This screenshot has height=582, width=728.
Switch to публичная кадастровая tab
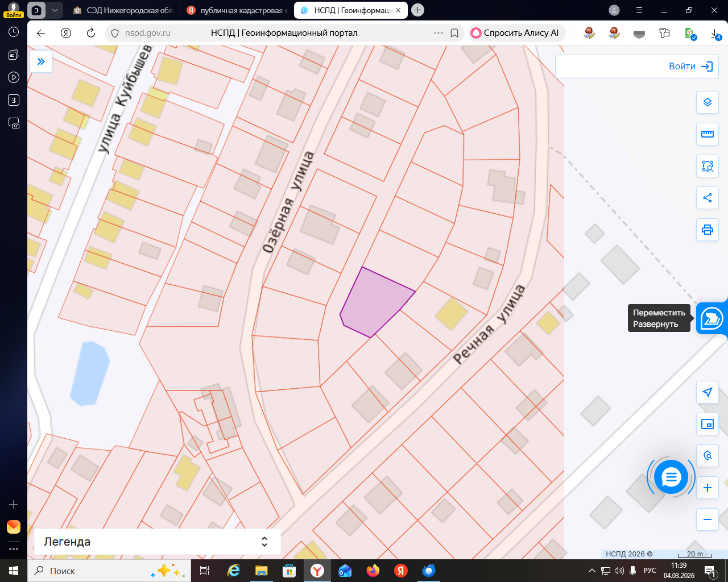click(x=238, y=10)
